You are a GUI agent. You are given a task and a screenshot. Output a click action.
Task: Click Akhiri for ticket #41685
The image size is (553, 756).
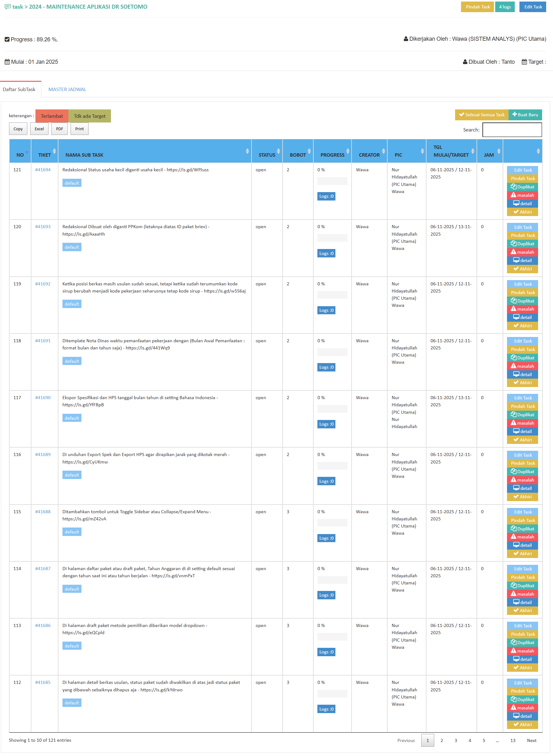(x=522, y=725)
